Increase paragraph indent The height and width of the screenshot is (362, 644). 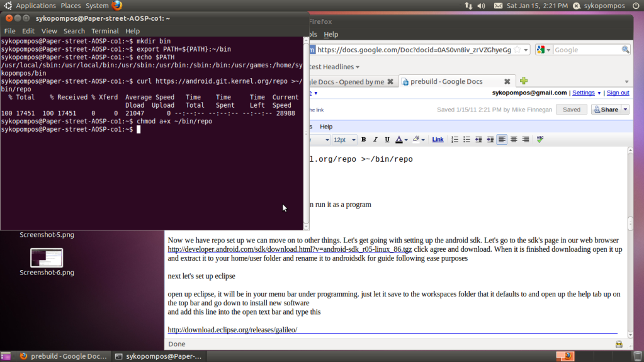coord(490,140)
